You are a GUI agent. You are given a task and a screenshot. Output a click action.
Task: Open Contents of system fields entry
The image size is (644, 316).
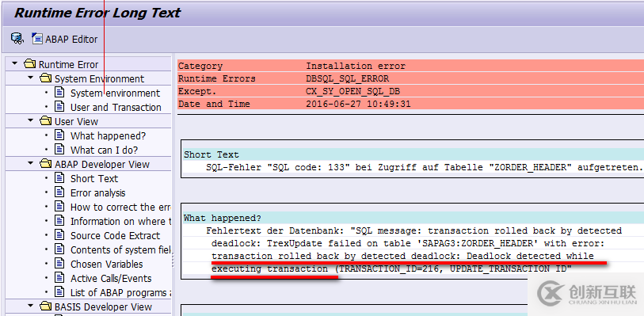pyautogui.click(x=120, y=250)
